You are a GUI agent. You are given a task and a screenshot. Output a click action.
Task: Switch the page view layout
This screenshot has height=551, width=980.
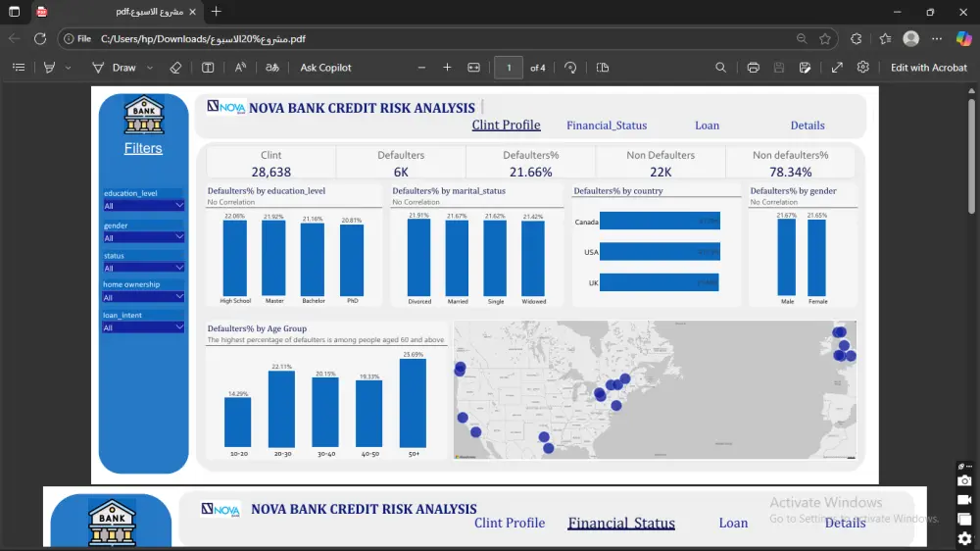(x=603, y=68)
